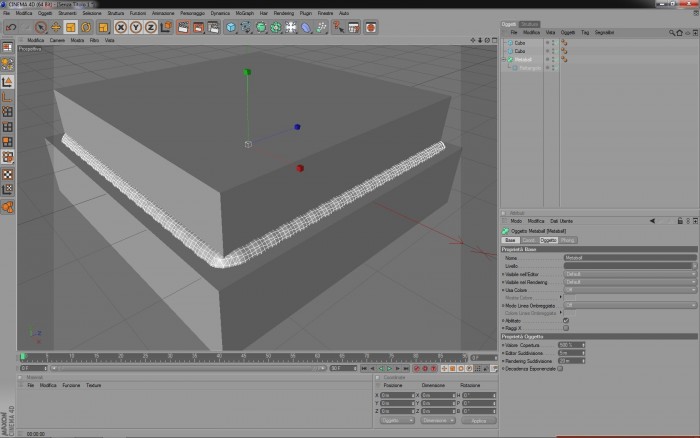Toggle the Z axis lock
This screenshot has height=438, width=700.
coord(151,27)
